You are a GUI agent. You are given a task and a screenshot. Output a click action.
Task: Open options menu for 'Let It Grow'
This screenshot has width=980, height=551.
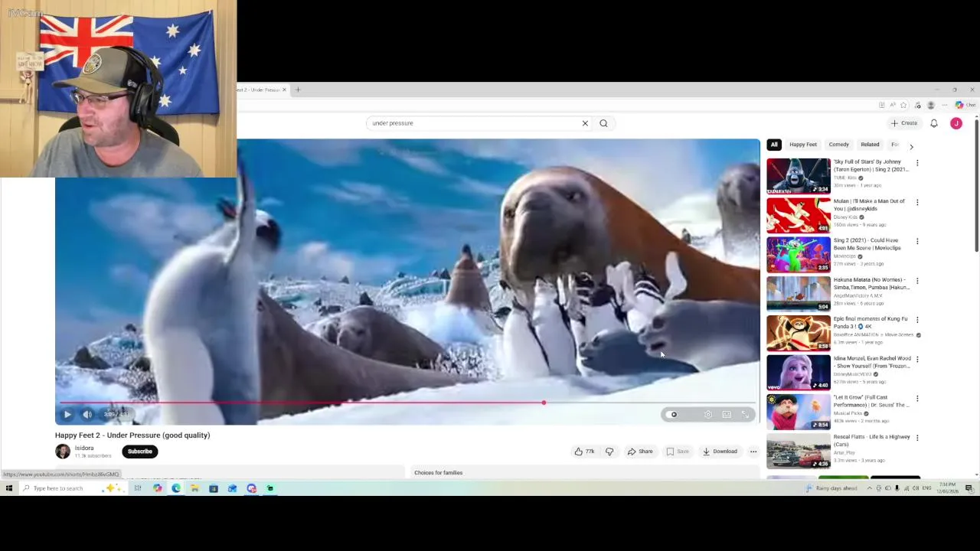[x=917, y=399]
